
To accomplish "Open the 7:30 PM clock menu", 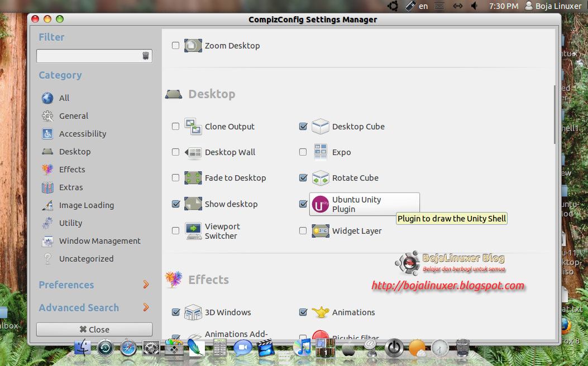I will click(503, 6).
